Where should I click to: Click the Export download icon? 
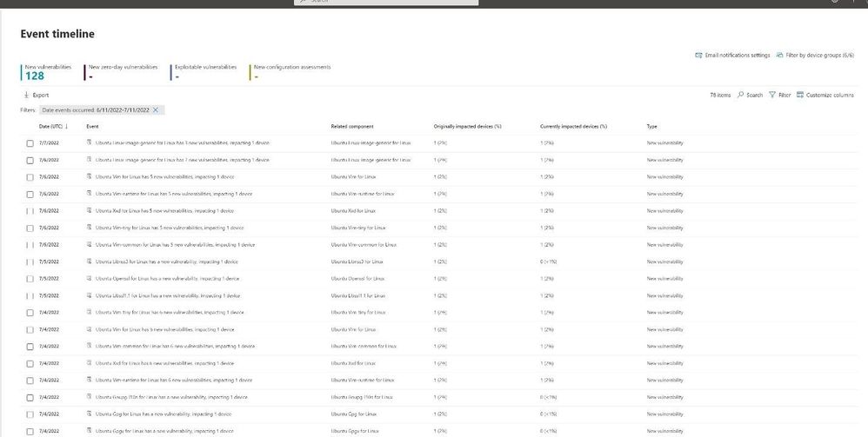(26, 96)
